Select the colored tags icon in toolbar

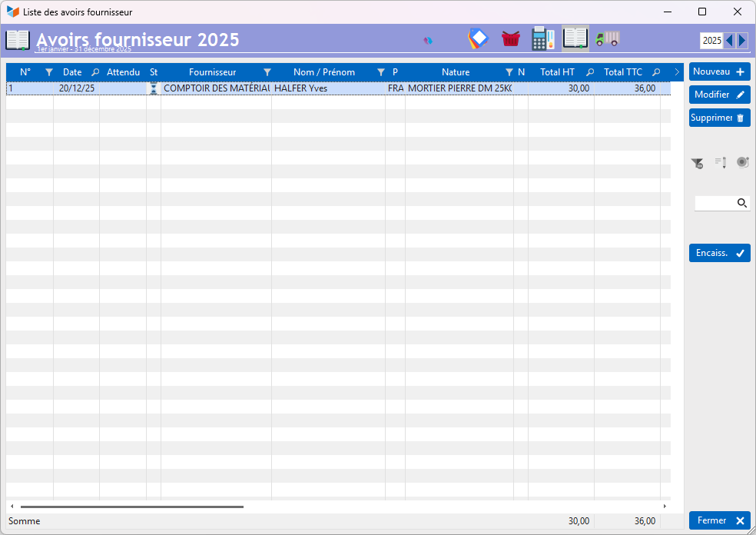click(478, 38)
